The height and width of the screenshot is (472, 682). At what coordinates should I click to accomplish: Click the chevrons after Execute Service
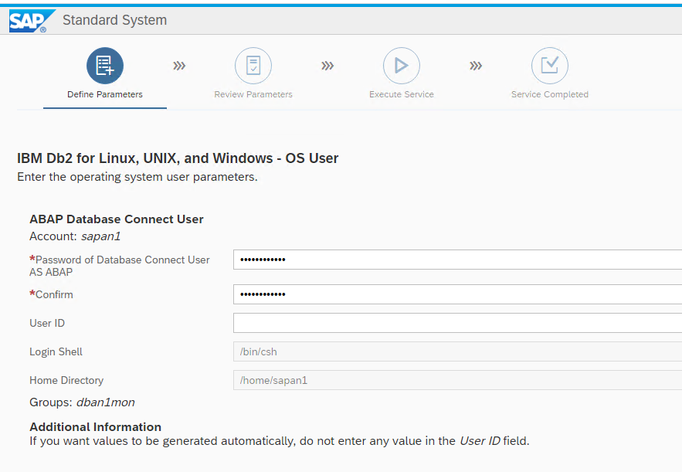(476, 66)
